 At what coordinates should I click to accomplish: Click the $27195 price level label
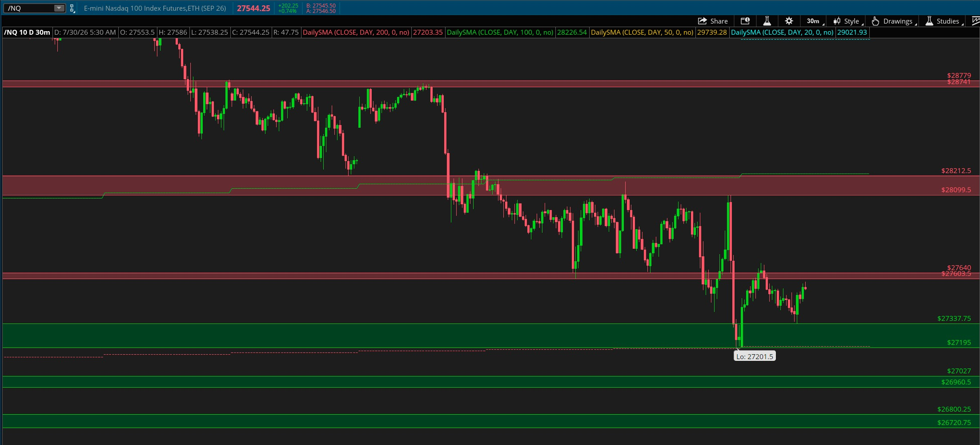pyautogui.click(x=959, y=342)
